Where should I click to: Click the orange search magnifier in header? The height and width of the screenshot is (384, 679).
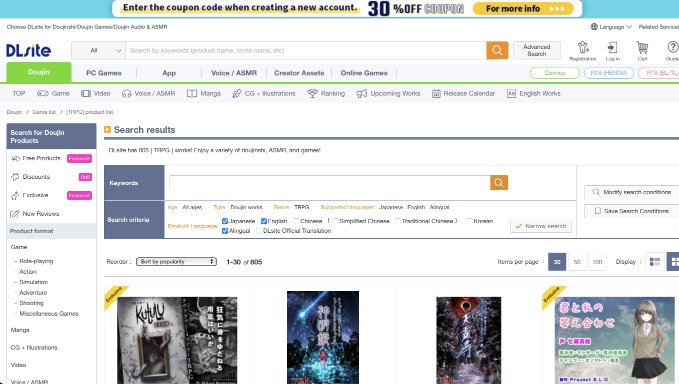(x=497, y=51)
